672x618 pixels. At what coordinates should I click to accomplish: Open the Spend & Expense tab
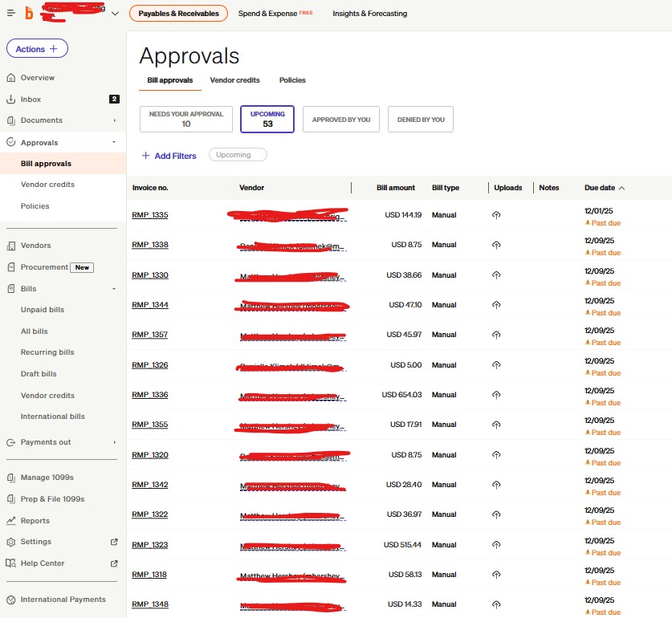click(275, 14)
